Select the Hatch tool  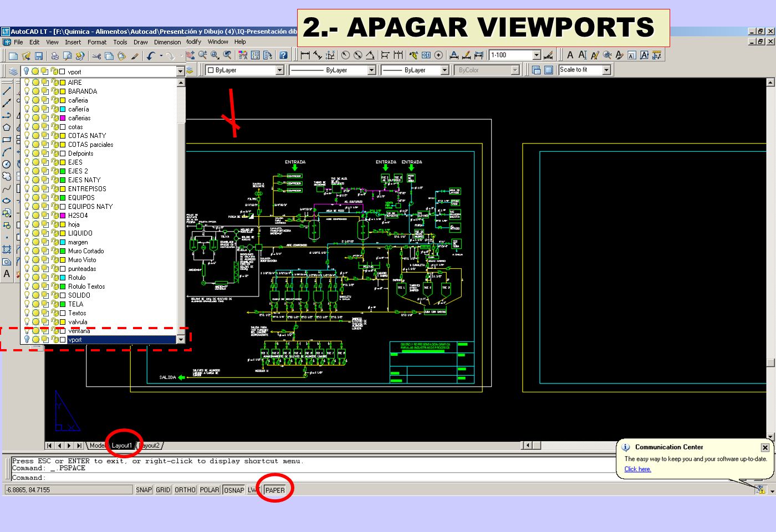7,249
